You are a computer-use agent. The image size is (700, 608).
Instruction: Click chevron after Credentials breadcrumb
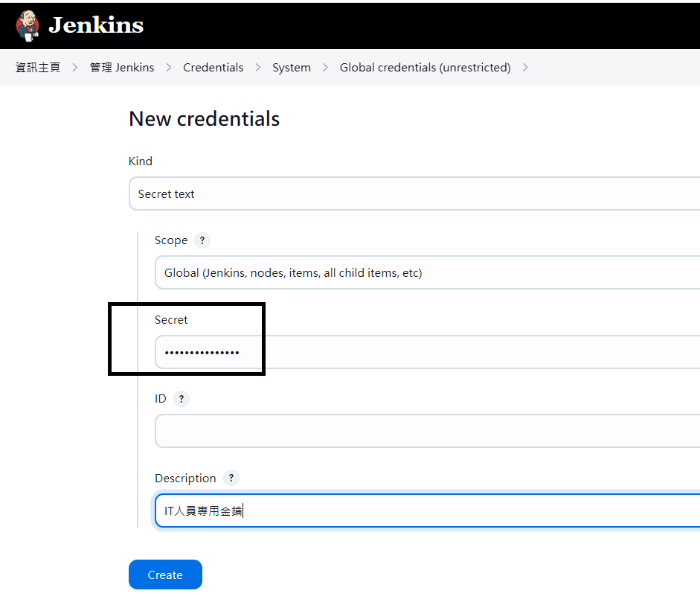(x=258, y=68)
